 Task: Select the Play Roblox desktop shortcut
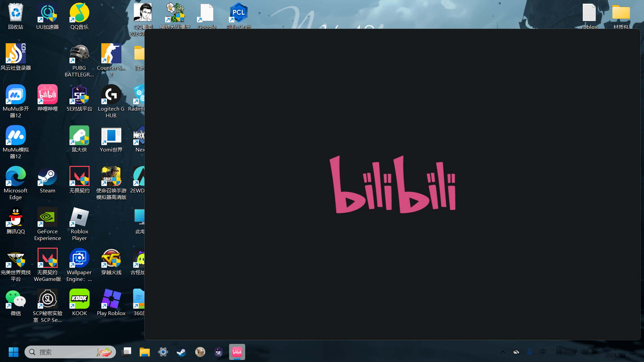(x=111, y=302)
